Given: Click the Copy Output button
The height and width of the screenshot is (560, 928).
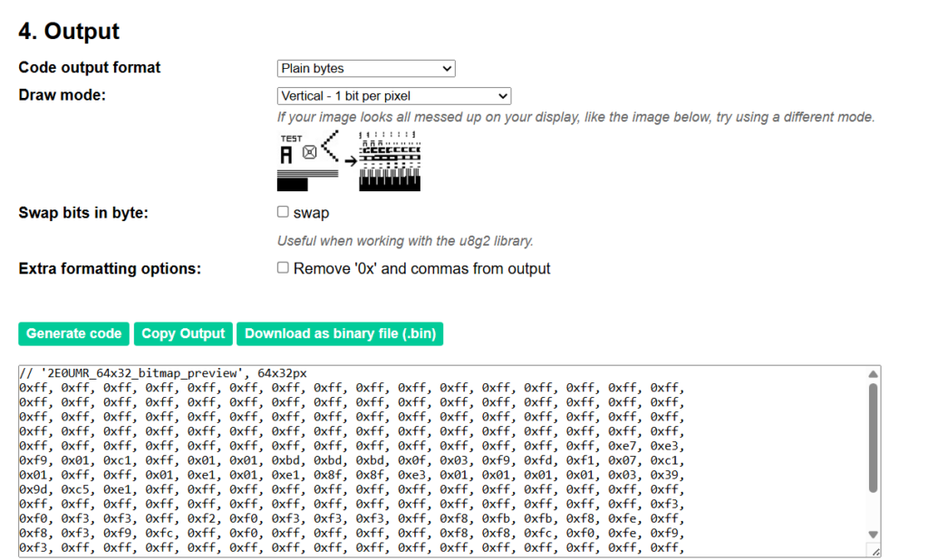Looking at the screenshot, I should pos(183,333).
